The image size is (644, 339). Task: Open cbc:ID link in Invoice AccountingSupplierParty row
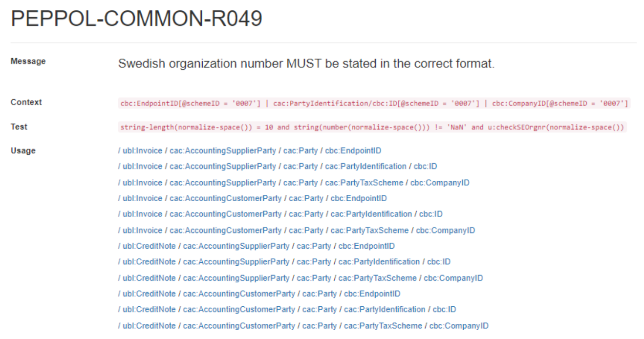tap(425, 167)
